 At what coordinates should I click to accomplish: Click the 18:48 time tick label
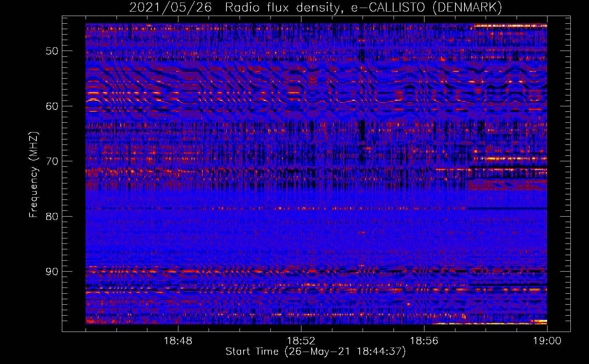pos(178,341)
